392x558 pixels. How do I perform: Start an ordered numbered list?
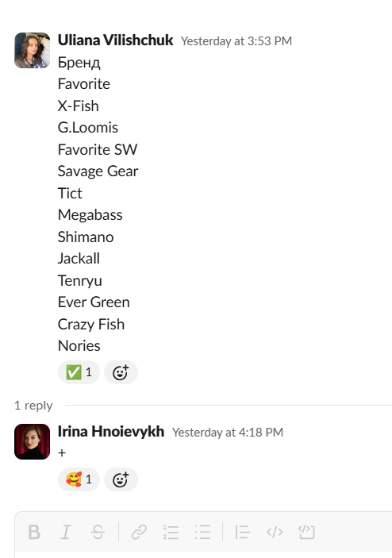point(171,533)
